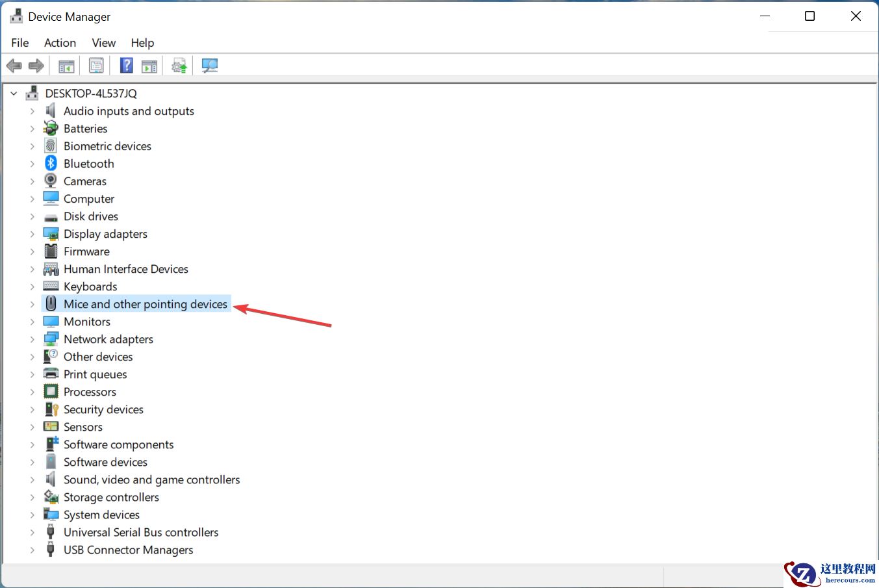Select the "Sensors" label

coord(83,427)
